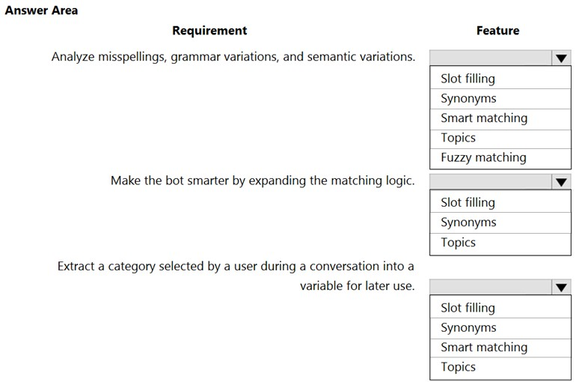Click the second empty Feature combo box field
Viewport: 588px width, 382px height.
pos(491,182)
